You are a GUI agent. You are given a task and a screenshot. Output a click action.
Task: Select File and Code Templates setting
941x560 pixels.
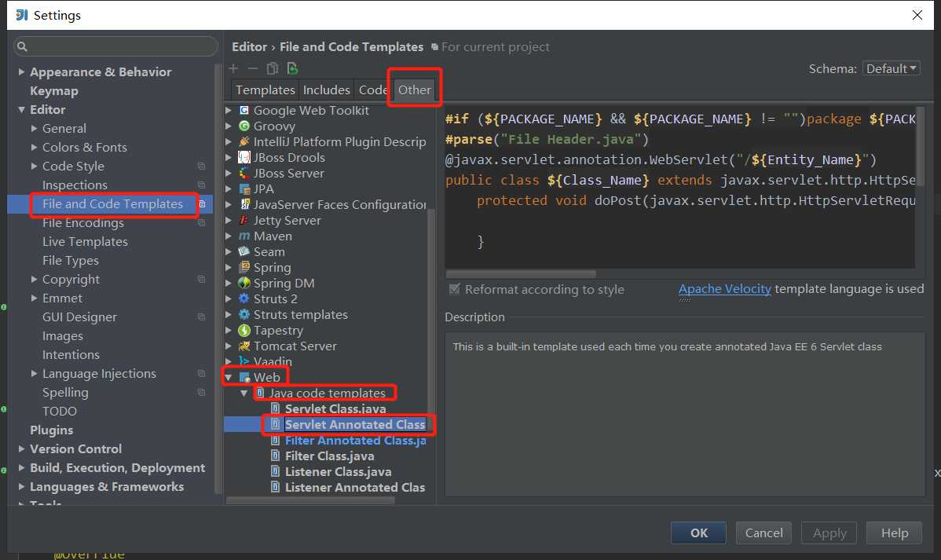point(112,204)
